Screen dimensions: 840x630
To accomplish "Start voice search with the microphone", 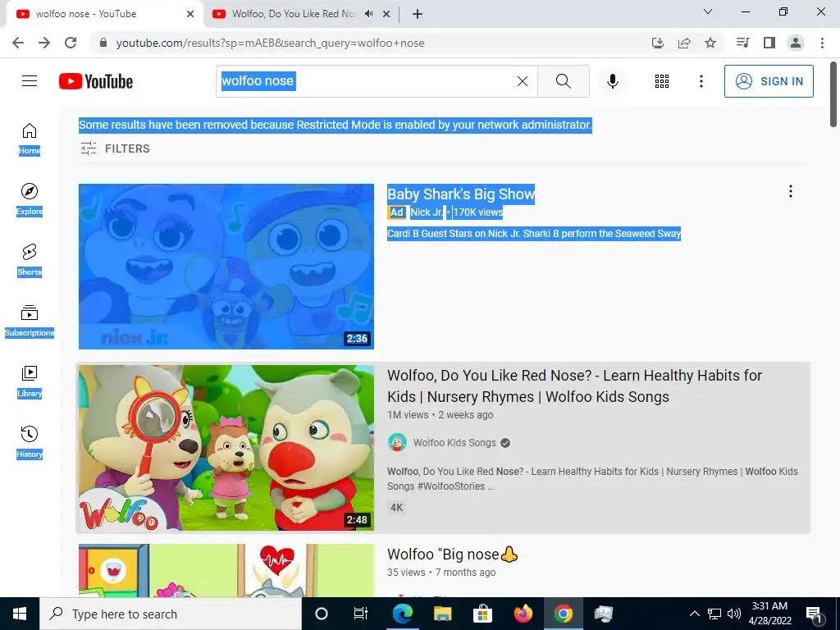I will pos(612,81).
